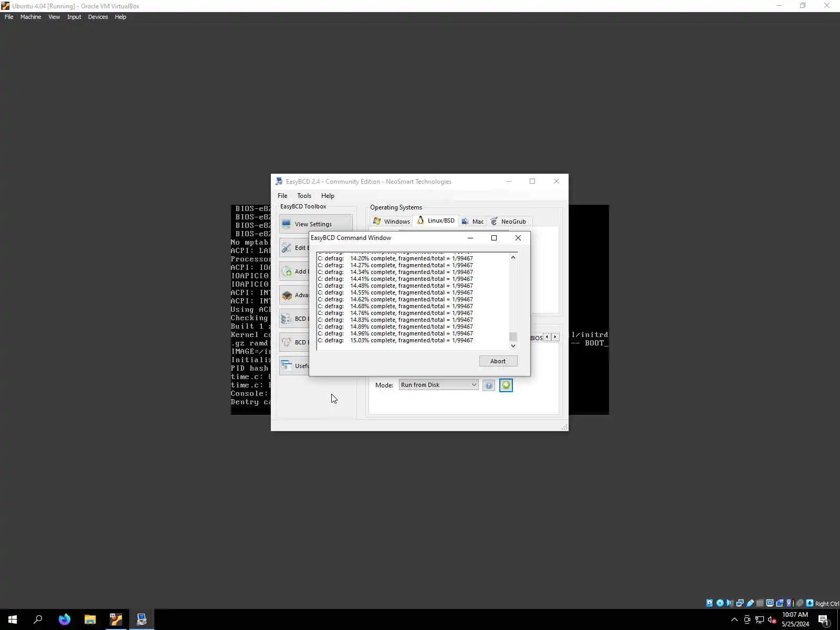The height and width of the screenshot is (630, 840).
Task: Click VirtualBox network status icon
Action: [x=740, y=603]
